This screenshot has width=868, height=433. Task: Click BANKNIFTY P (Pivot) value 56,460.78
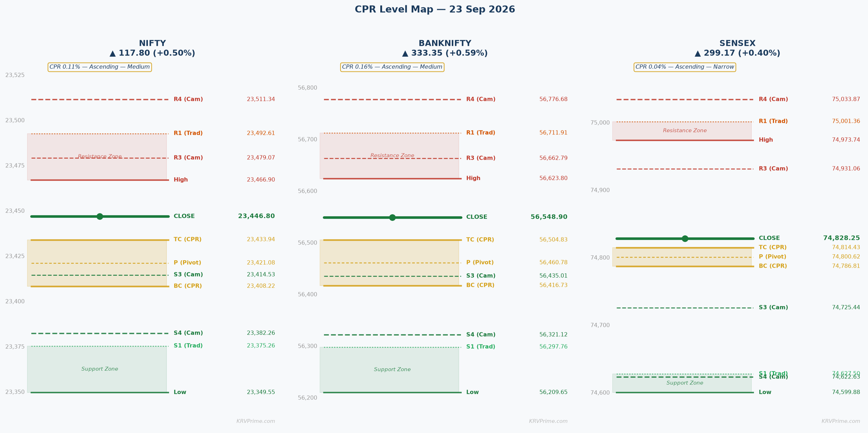554,263
